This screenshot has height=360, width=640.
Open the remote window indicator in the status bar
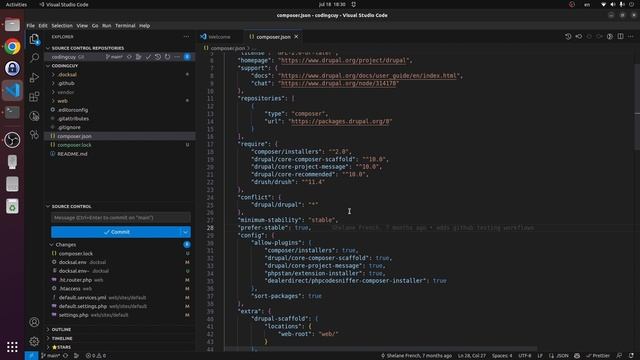pos(31,356)
